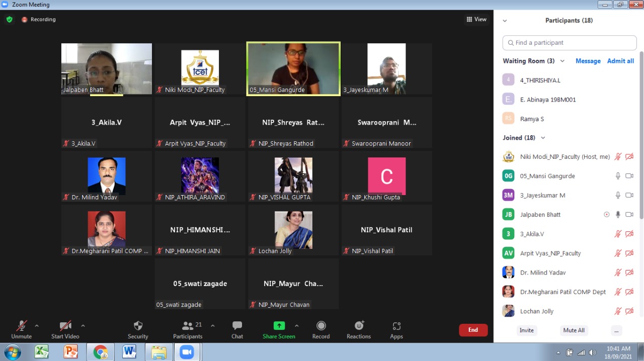Select E. Abinaya 19BM001 in waiting room
644x361 pixels.
pyautogui.click(x=570, y=100)
